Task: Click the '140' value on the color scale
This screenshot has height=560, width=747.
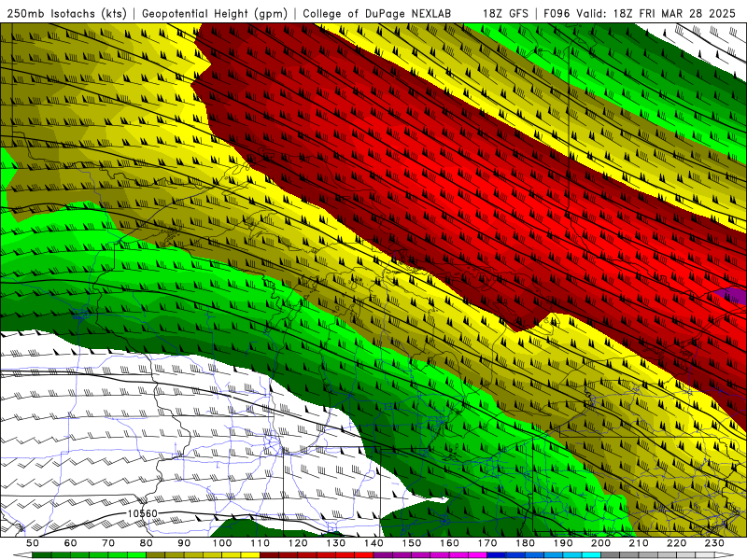Action: click(x=373, y=543)
